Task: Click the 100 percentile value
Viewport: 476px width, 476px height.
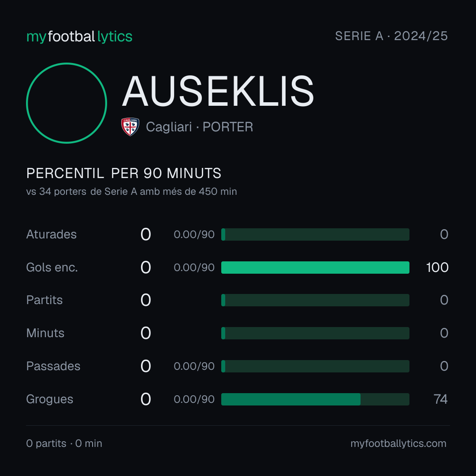Action: (437, 268)
